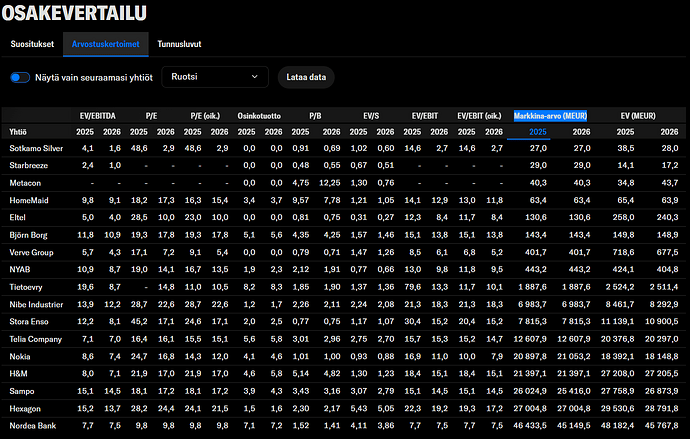The height and width of the screenshot is (439, 690).
Task: Open the Nokia company link
Action: 21,355
